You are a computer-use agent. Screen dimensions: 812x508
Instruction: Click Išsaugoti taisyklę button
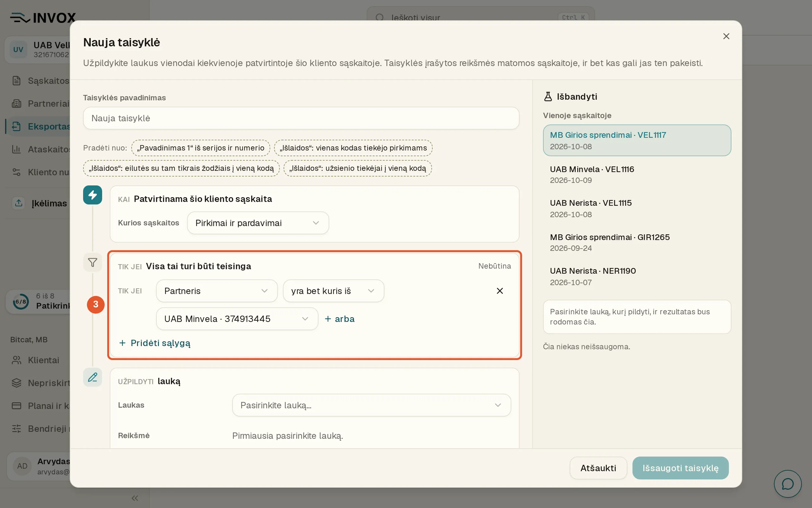[680, 468]
